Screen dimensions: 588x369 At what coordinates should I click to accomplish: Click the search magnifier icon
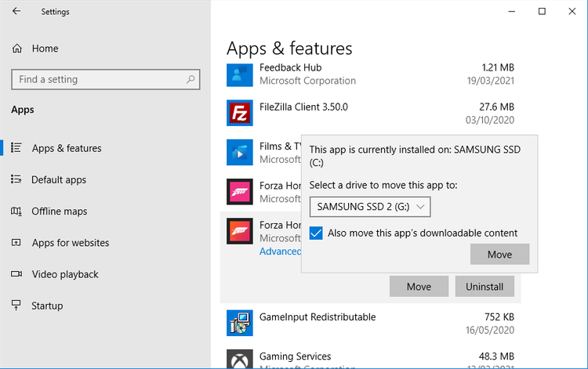pyautogui.click(x=191, y=79)
